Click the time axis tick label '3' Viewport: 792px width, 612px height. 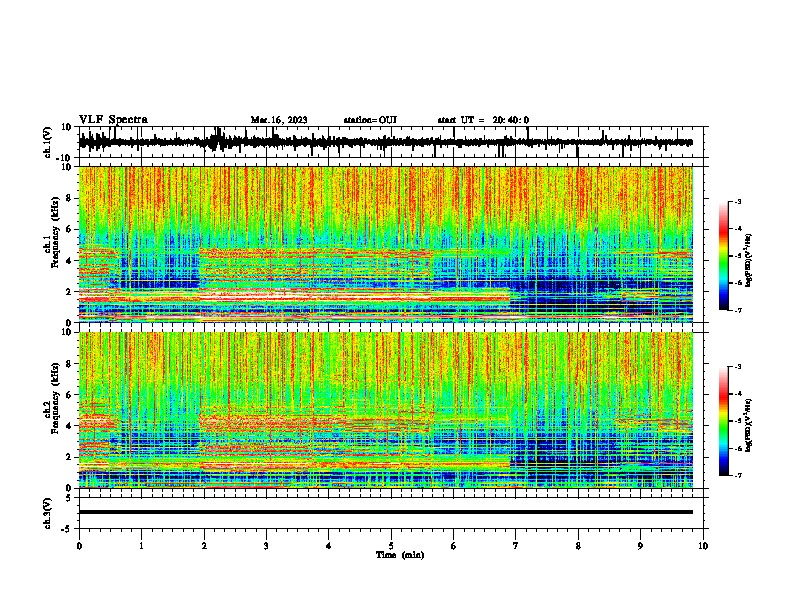point(266,546)
